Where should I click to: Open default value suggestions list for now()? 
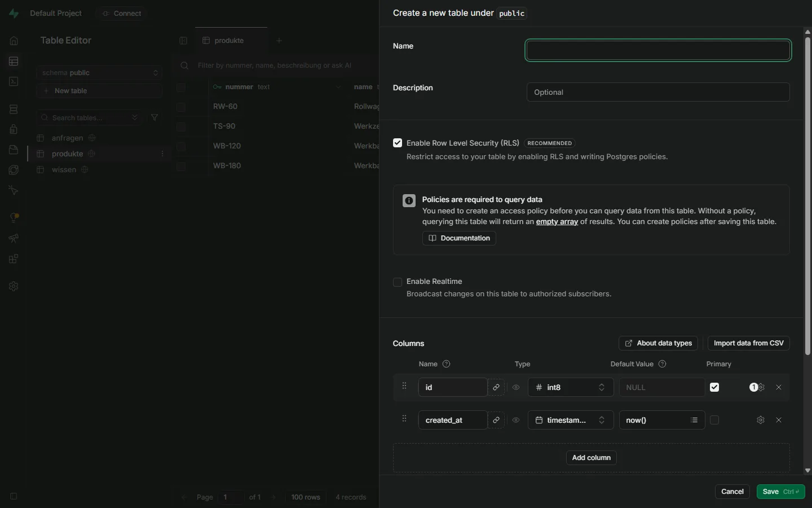point(694,420)
